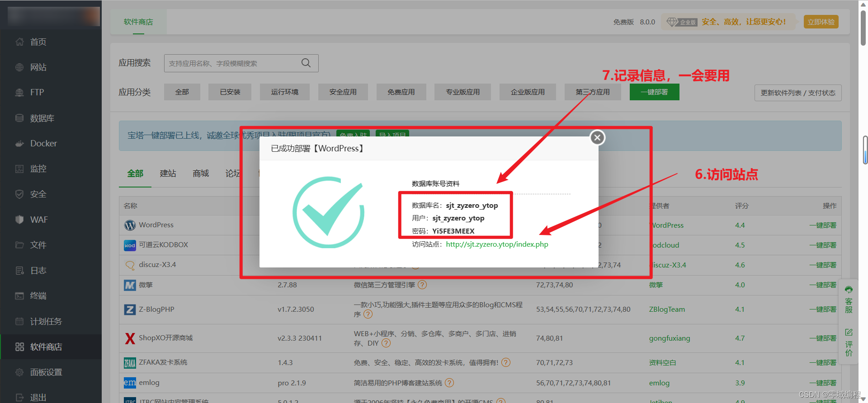Click the 可道云KODBOX app icon
Image resolution: width=868 pixels, height=403 pixels.
(130, 245)
